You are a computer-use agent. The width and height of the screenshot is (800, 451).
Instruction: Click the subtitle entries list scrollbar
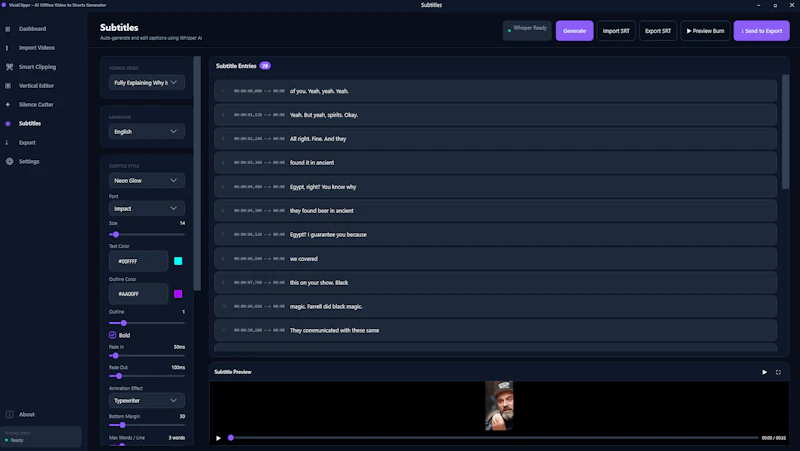point(785,132)
